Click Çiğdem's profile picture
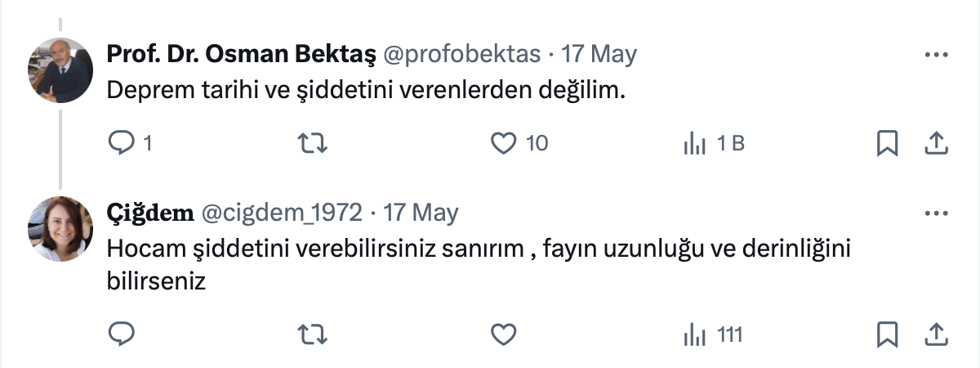This screenshot has width=980, height=368. pos(61,229)
